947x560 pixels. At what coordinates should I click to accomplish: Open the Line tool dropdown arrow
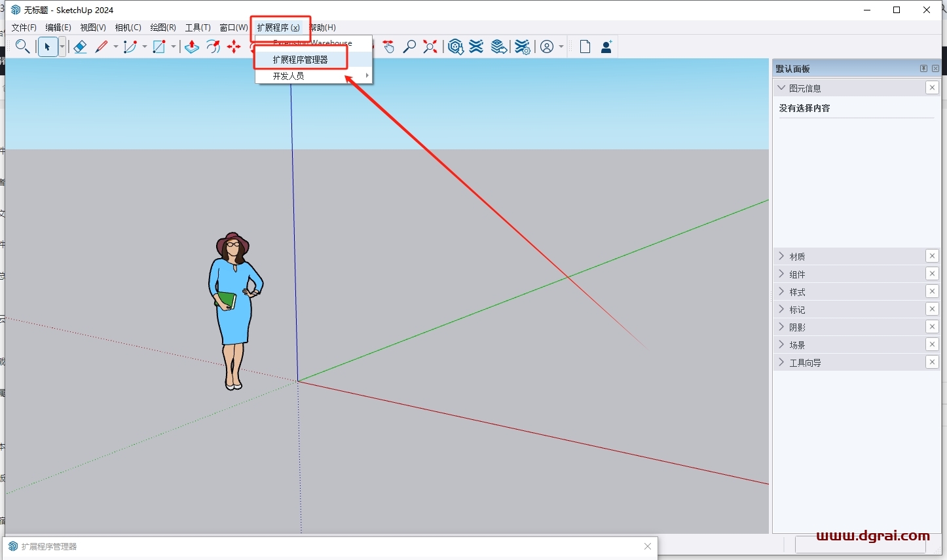coord(116,47)
